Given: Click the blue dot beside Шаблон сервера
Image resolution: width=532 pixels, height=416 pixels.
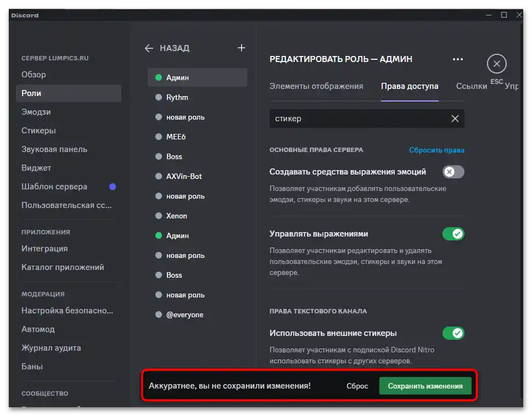Looking at the screenshot, I should pos(113,187).
